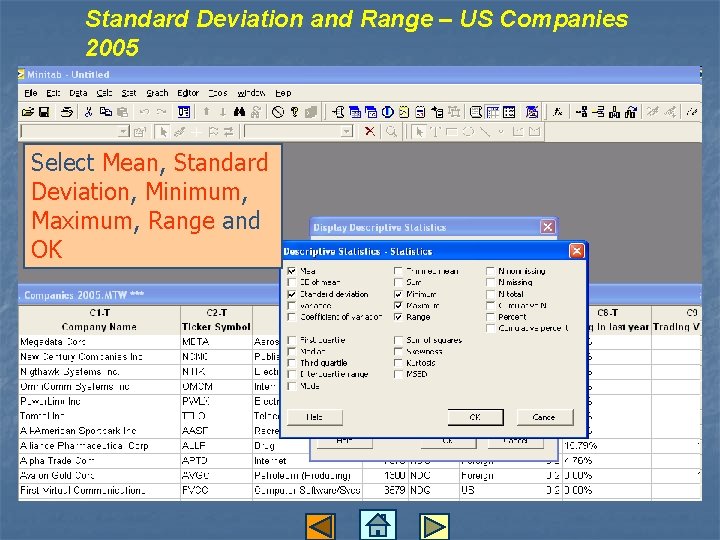Click the Redo arrow icon

pyautogui.click(x=161, y=112)
